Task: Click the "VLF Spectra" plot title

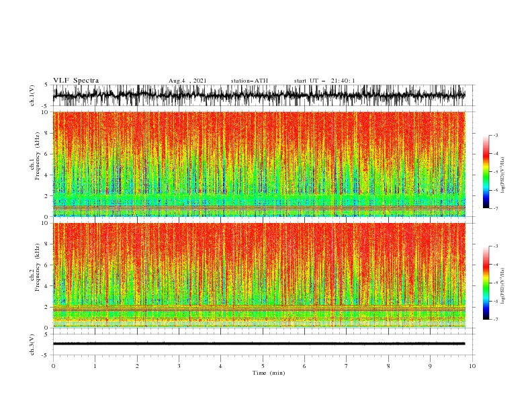Action: click(76, 81)
